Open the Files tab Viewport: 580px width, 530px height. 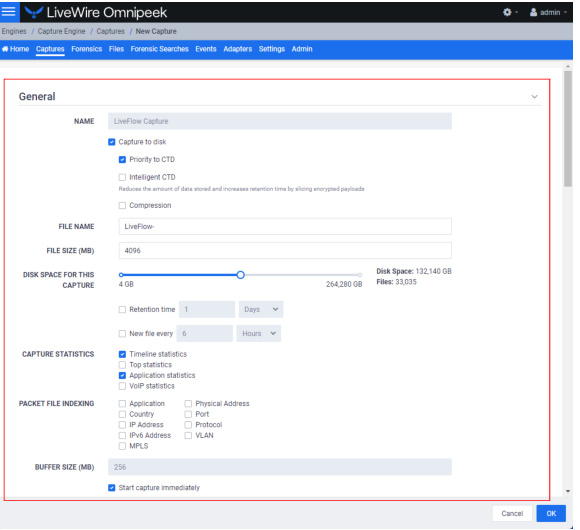116,49
